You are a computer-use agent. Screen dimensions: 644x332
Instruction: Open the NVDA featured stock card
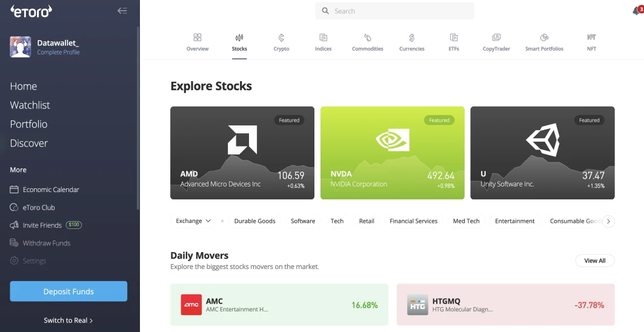[392, 153]
